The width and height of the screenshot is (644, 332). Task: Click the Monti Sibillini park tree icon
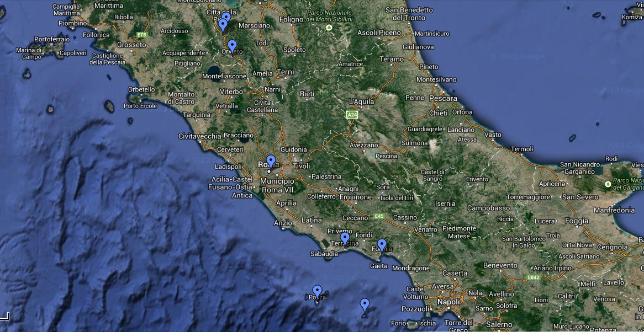(x=329, y=28)
